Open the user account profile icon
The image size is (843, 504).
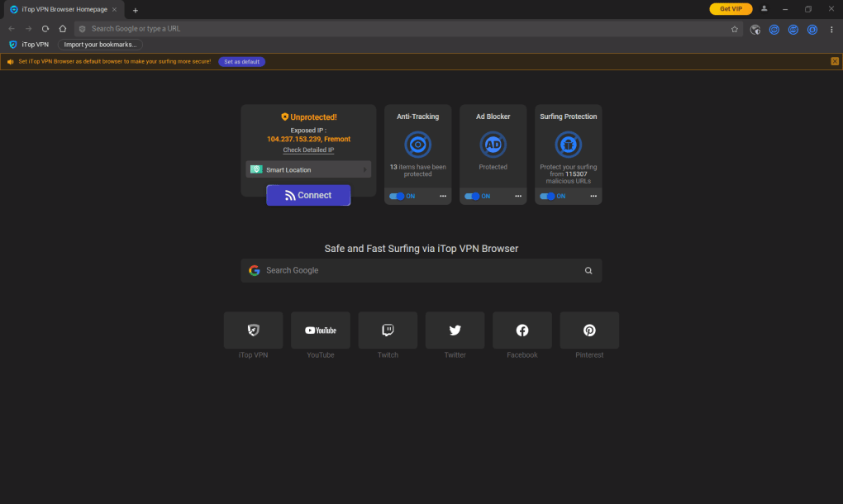764,9
